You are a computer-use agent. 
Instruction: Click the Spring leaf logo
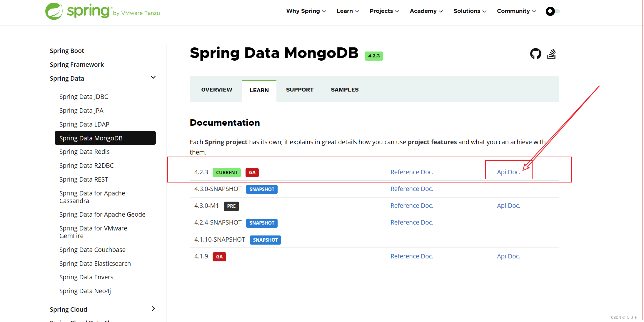[x=54, y=11]
